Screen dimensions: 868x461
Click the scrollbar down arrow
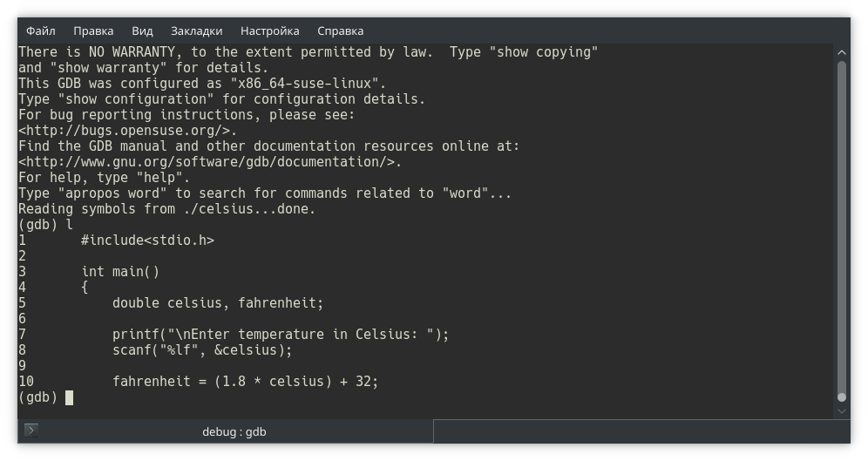pyautogui.click(x=842, y=409)
